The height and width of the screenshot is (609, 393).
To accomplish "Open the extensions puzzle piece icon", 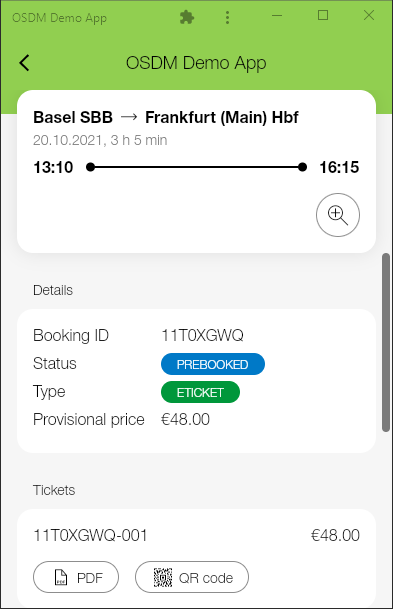I will click(187, 17).
